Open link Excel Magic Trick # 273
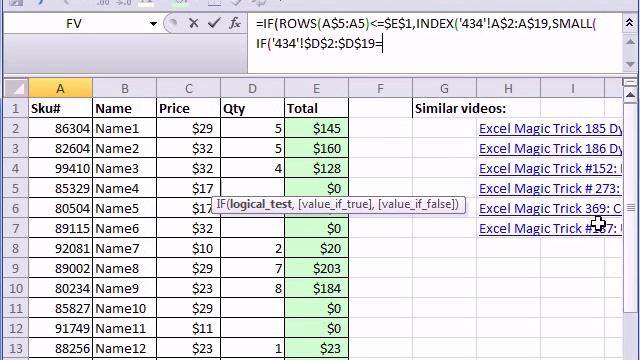The image size is (640, 360). point(550,189)
